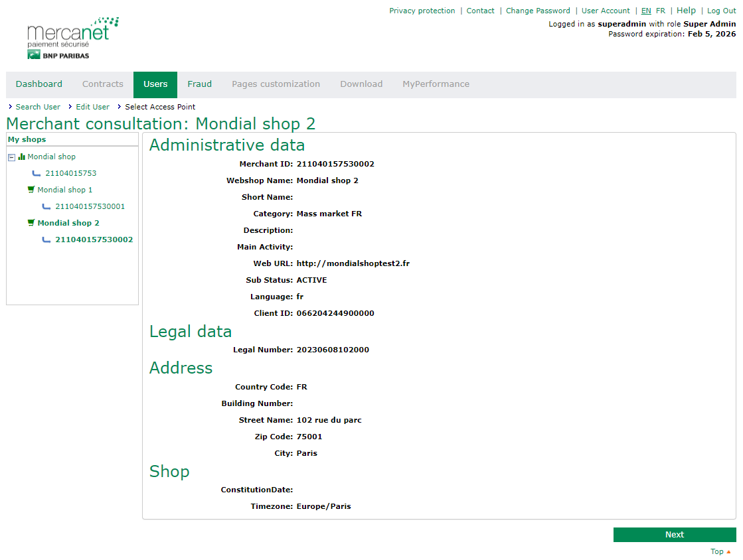The width and height of the screenshot is (743, 560).
Task: Click the Log Out link
Action: [x=721, y=11]
